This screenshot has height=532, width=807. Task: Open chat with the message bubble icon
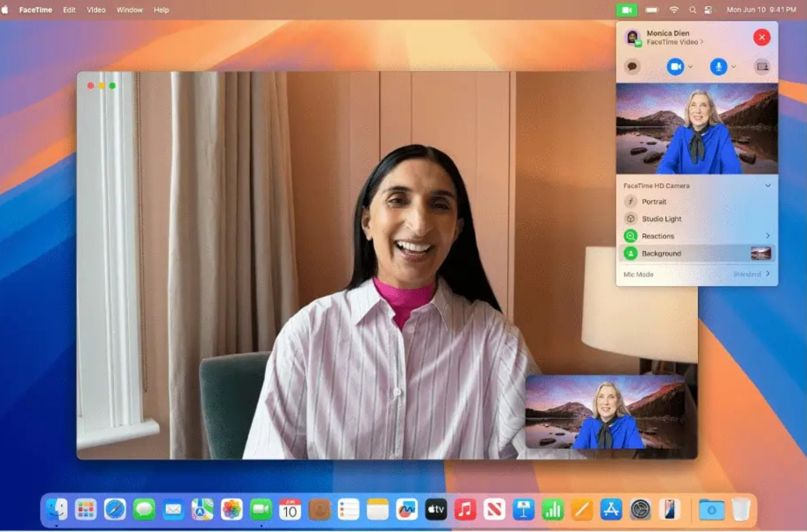pos(633,66)
